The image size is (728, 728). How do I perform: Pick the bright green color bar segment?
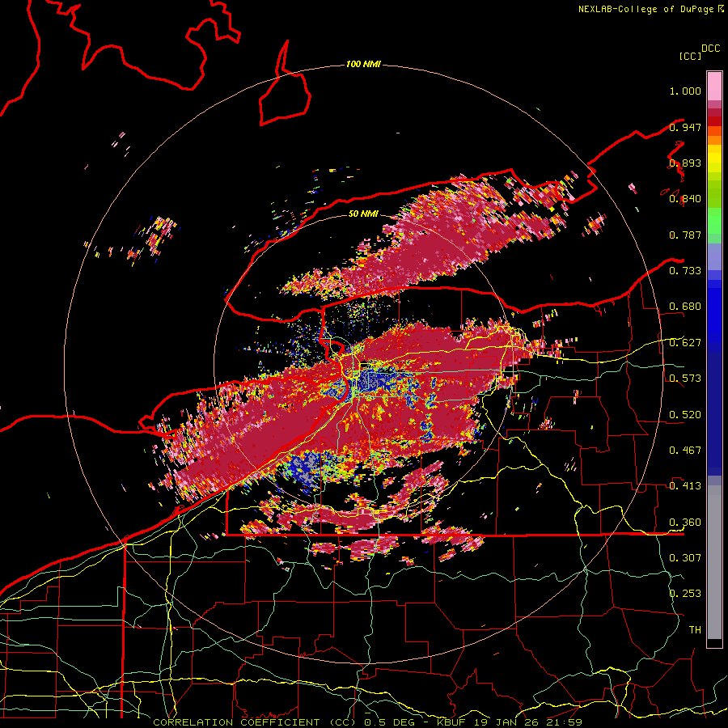(x=714, y=221)
